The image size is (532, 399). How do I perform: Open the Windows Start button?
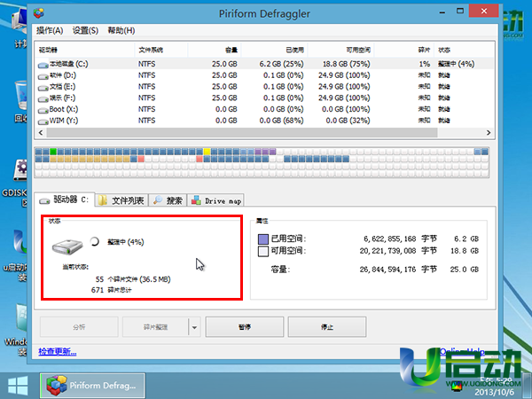[x=18, y=386]
